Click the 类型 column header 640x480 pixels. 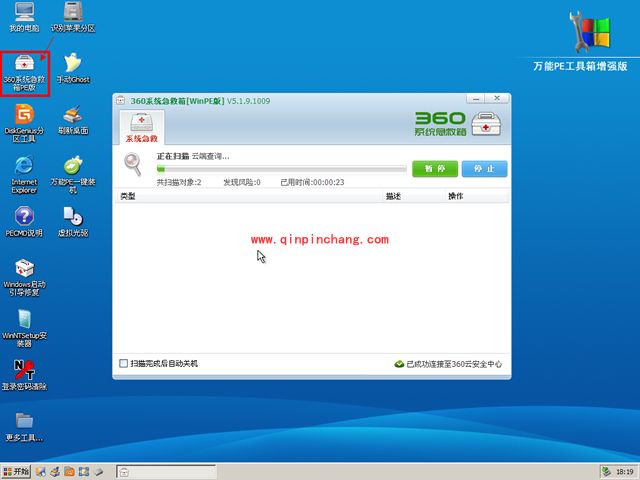pos(128,196)
